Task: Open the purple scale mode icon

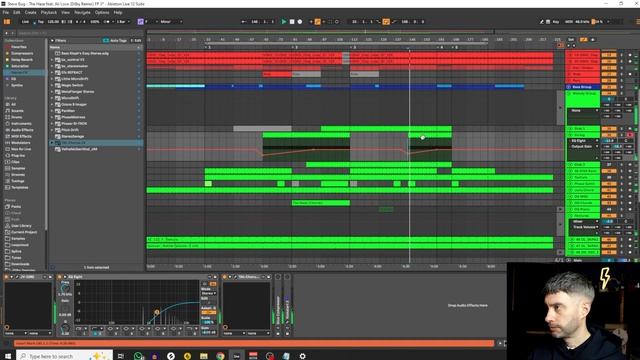Action: [x=140, y=22]
